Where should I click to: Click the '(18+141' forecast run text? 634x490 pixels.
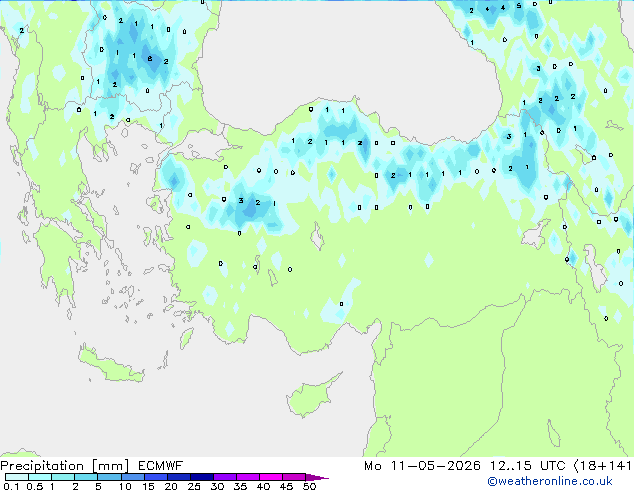[603, 466]
